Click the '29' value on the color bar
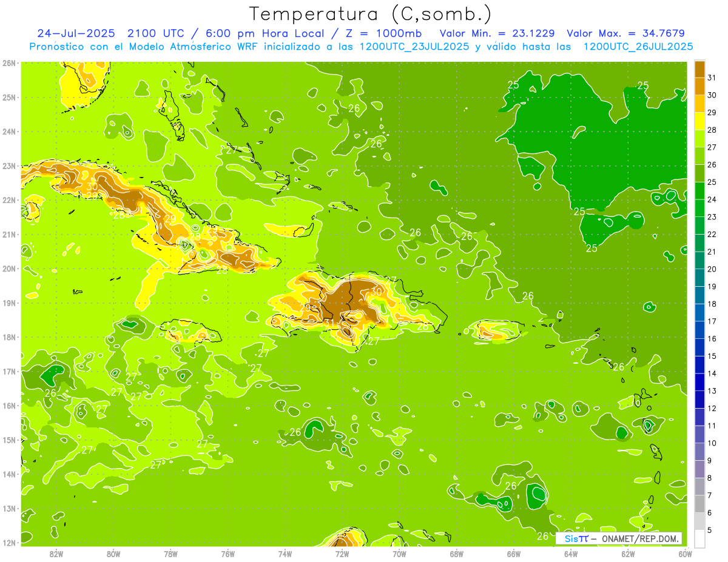The width and height of the screenshot is (728, 562). (712, 113)
